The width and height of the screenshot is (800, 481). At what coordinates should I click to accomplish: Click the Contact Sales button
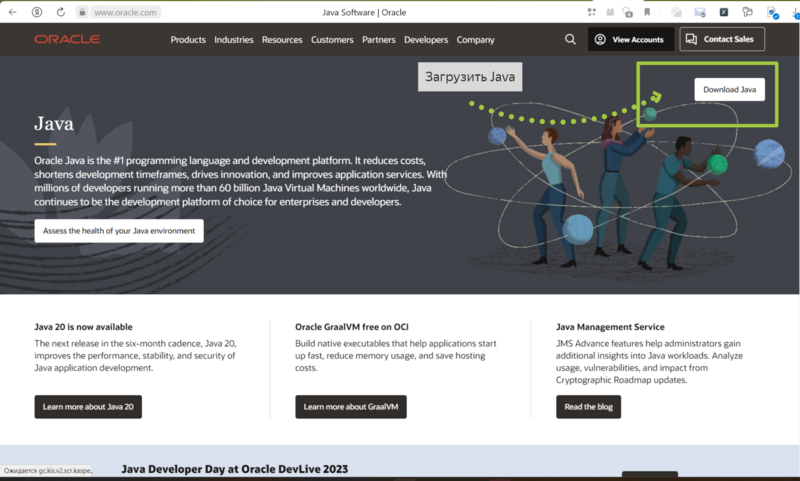click(722, 39)
